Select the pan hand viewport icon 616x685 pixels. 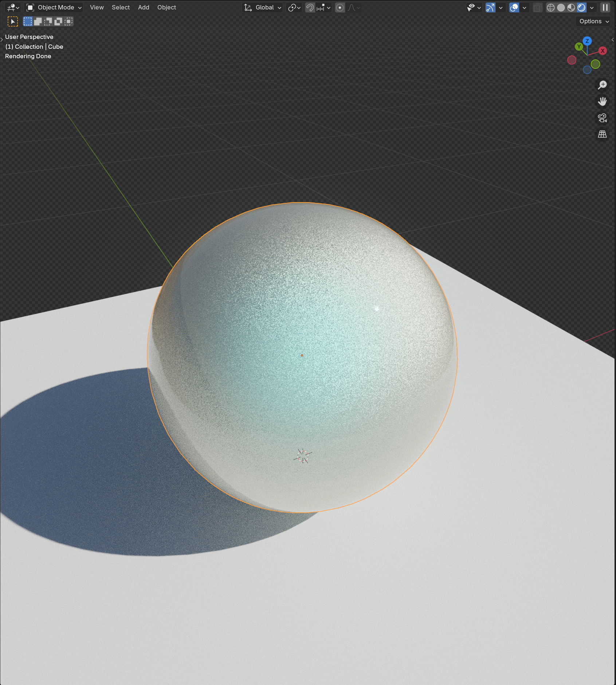pyautogui.click(x=603, y=101)
